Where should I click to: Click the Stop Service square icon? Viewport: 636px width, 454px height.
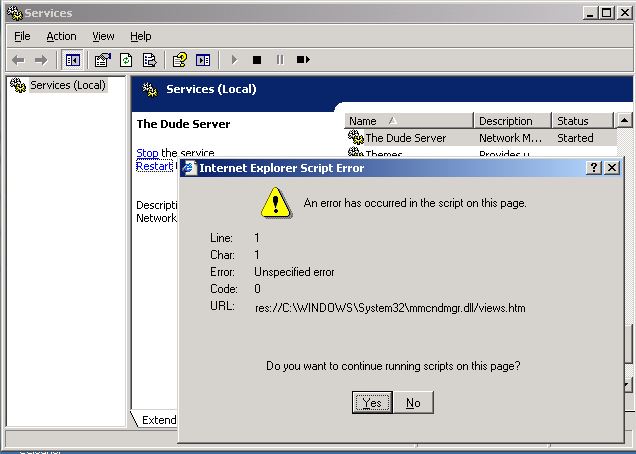pyautogui.click(x=257, y=60)
